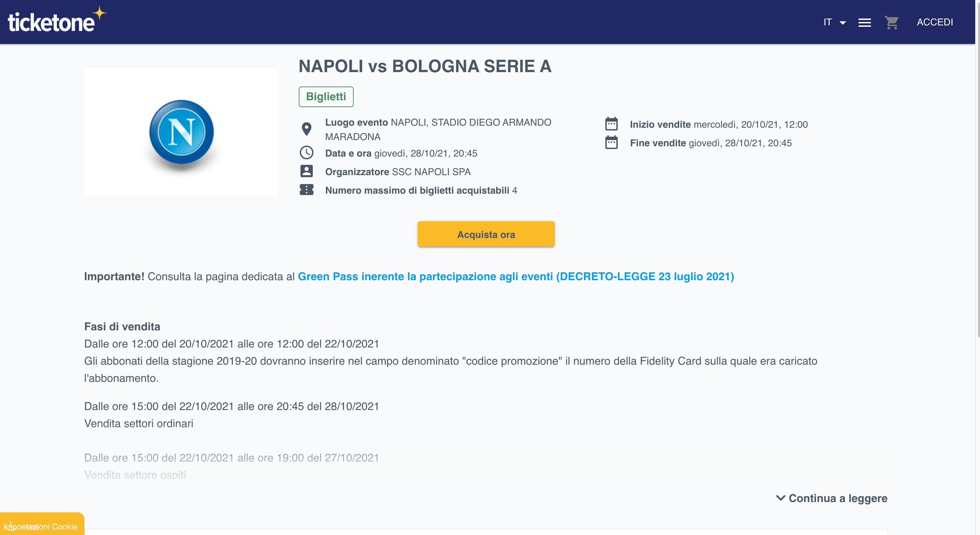This screenshot has width=980, height=535.
Task: Click the clock icon beside event date
Action: [x=306, y=153]
